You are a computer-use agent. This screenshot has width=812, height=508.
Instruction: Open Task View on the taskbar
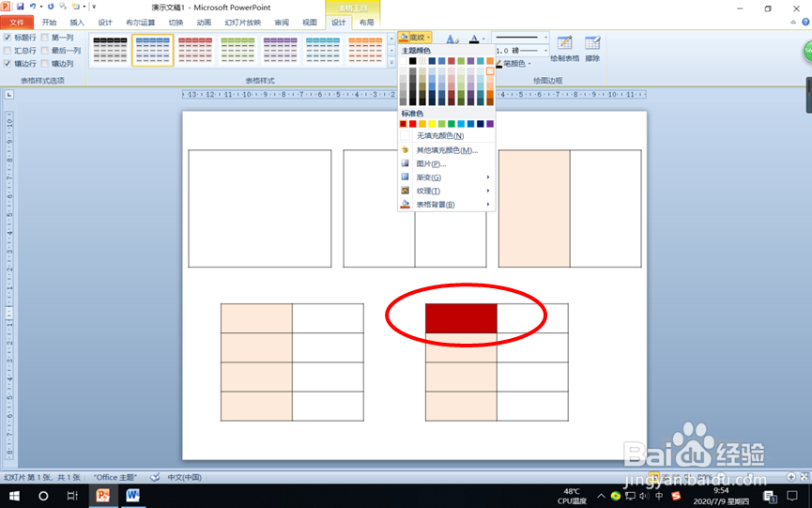coord(72,496)
